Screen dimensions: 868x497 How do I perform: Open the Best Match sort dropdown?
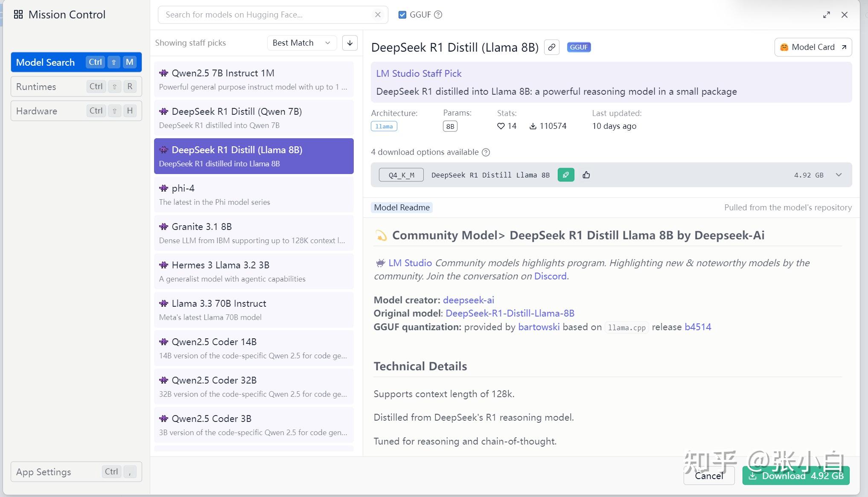point(301,43)
